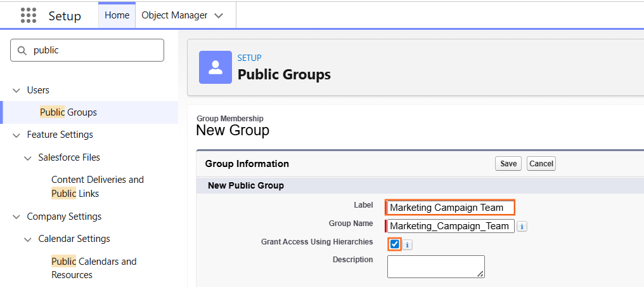Click the Public Groups user icon
644x287 pixels.
(216, 67)
